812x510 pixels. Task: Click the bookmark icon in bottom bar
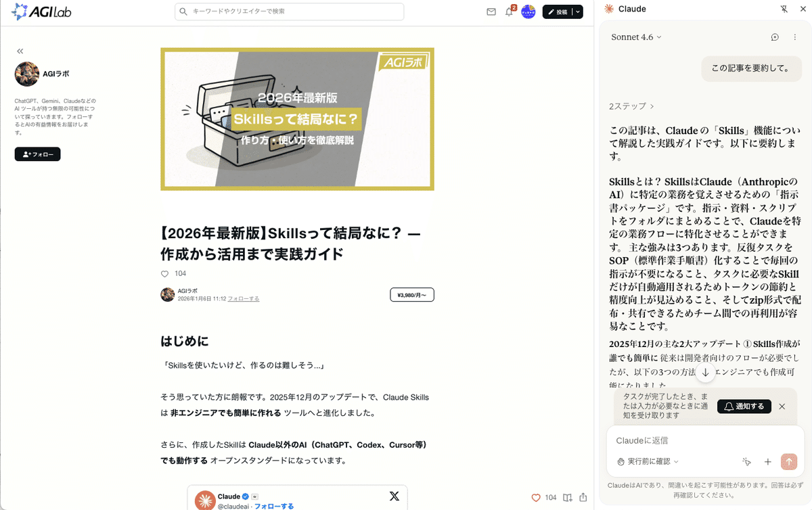click(x=568, y=497)
